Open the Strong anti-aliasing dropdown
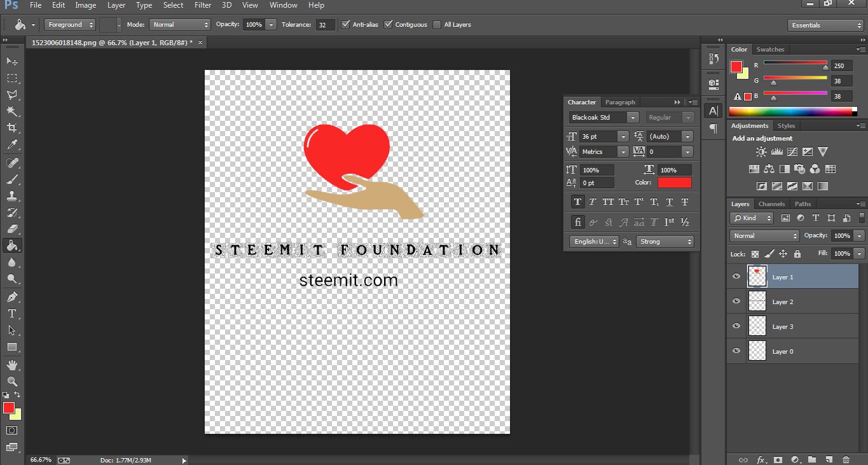The height and width of the screenshot is (465, 868). 665,242
